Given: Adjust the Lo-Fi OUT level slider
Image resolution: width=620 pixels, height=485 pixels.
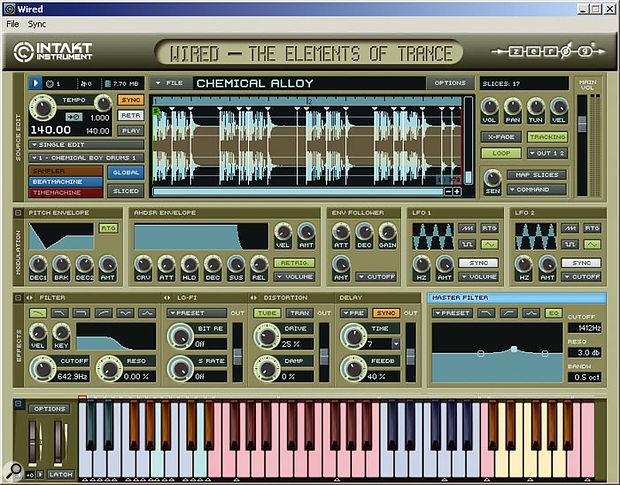Looking at the screenshot, I should coord(237,357).
